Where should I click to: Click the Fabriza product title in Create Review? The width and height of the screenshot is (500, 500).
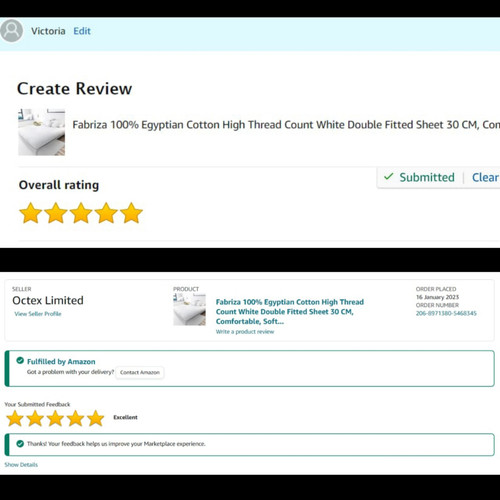click(286, 125)
